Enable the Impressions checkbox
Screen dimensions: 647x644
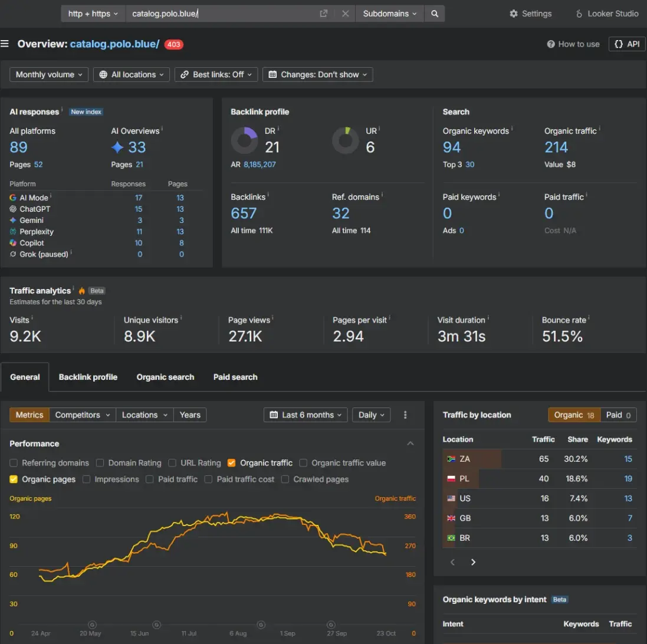[x=86, y=479]
